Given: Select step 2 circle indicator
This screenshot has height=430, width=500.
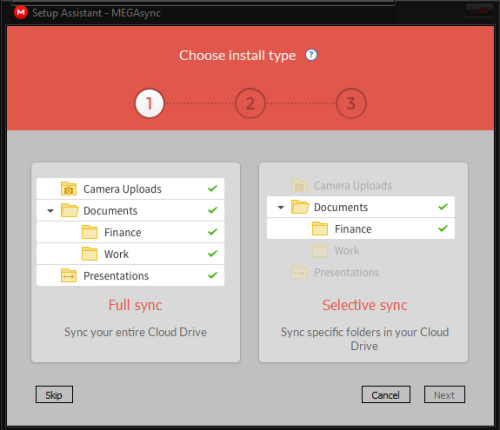Looking at the screenshot, I should point(250,103).
